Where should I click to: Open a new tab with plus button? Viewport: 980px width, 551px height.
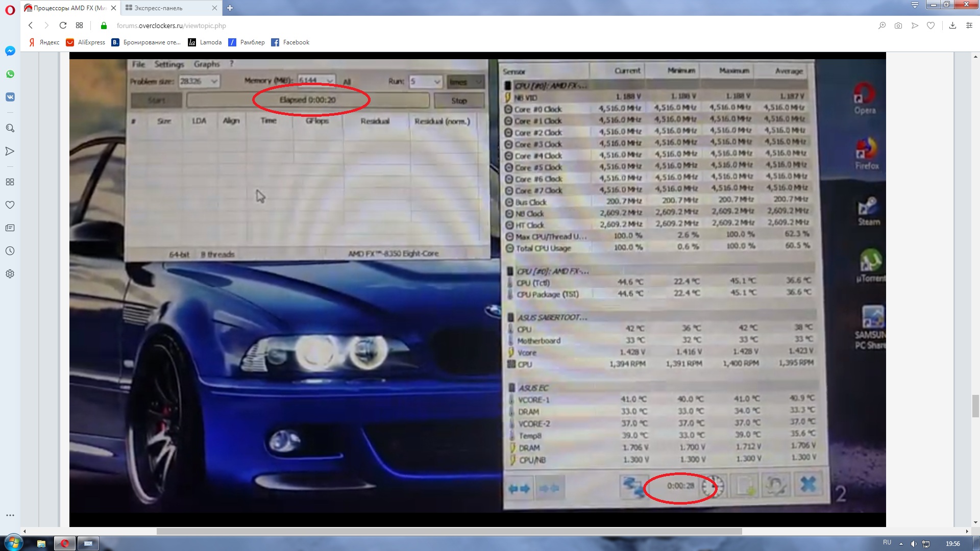tap(230, 8)
